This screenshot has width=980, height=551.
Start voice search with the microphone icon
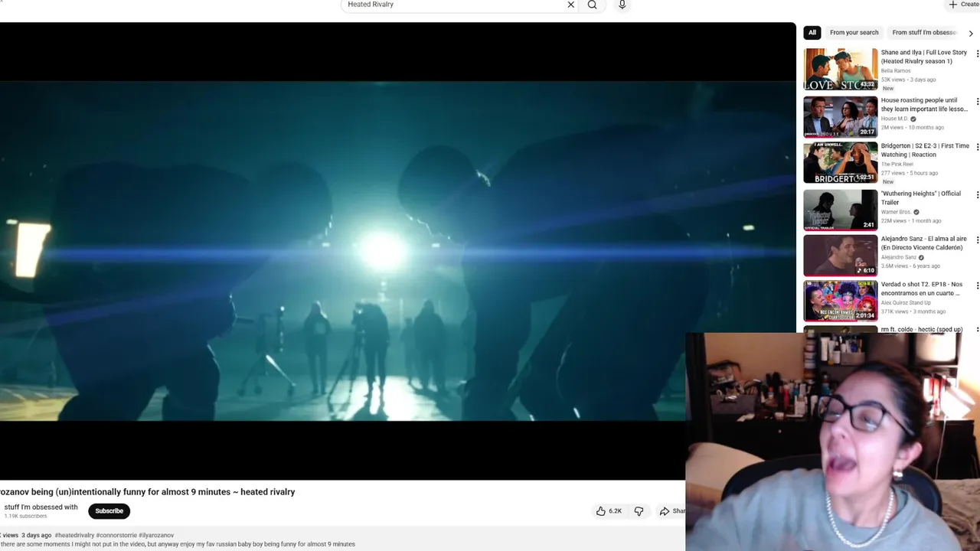622,5
